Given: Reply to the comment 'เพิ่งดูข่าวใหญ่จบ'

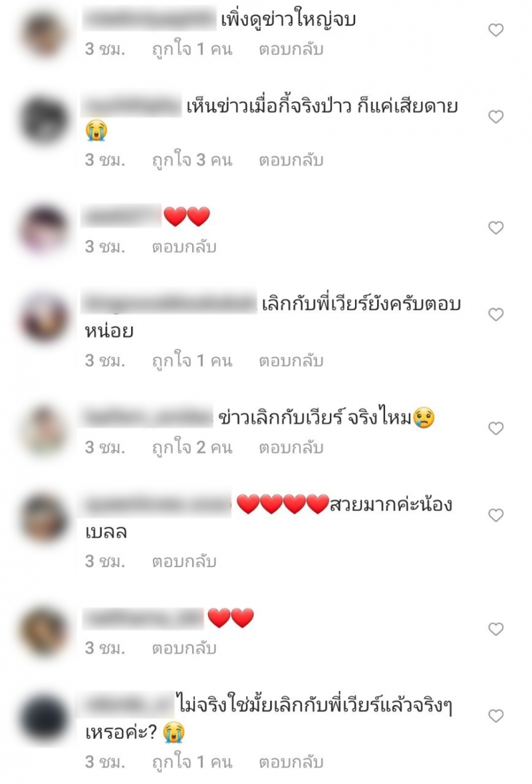Looking at the screenshot, I should click(x=291, y=49).
